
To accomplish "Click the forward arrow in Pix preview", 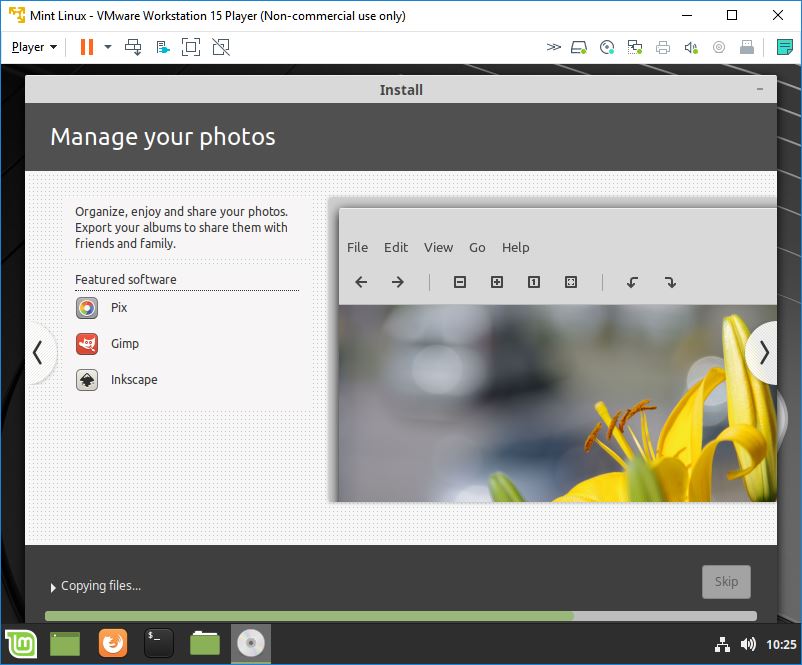I will click(x=397, y=282).
